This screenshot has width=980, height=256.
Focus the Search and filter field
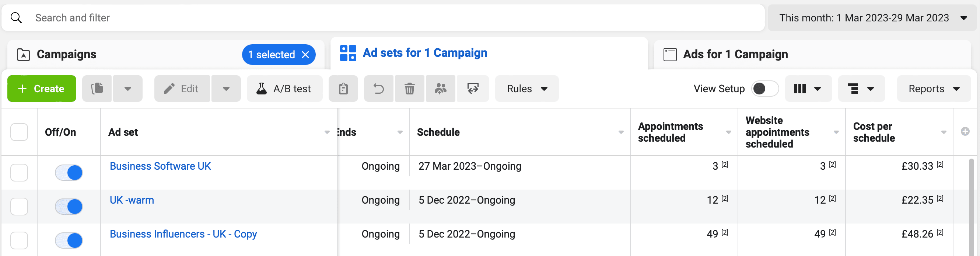point(381,18)
